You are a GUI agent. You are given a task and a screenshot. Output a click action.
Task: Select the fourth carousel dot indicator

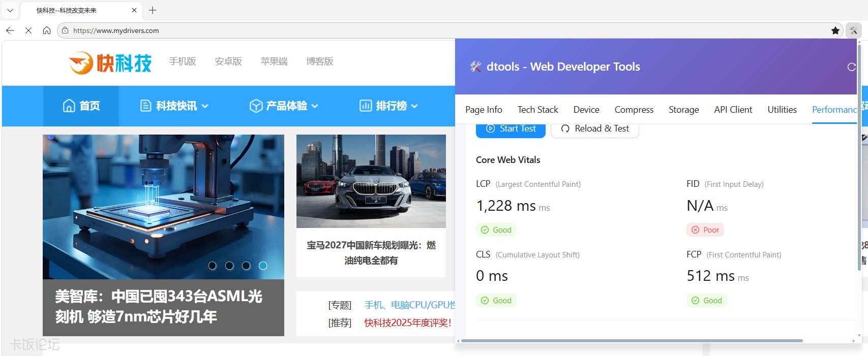(x=263, y=266)
